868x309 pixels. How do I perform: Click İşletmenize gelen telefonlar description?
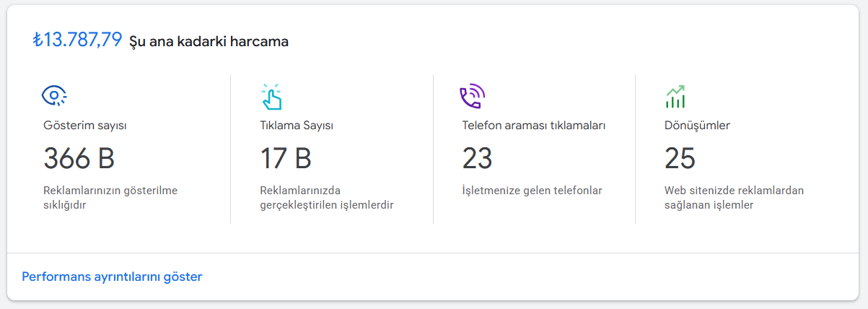pos(532,191)
